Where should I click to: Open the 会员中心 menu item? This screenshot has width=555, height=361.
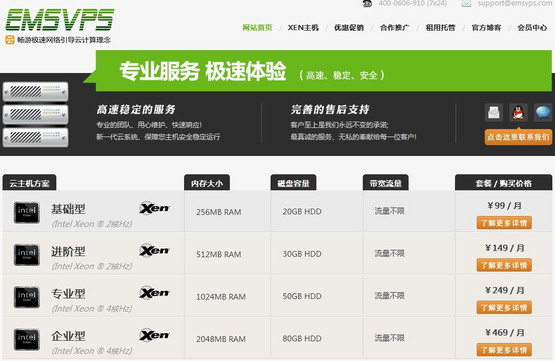(532, 28)
